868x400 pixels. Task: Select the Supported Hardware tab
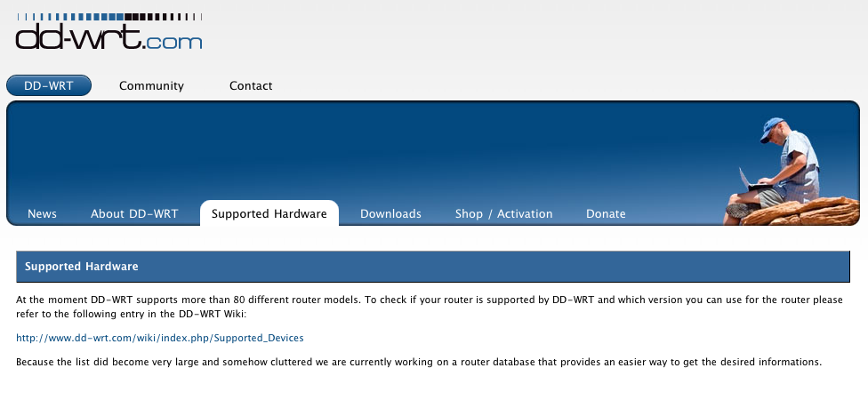tap(269, 213)
